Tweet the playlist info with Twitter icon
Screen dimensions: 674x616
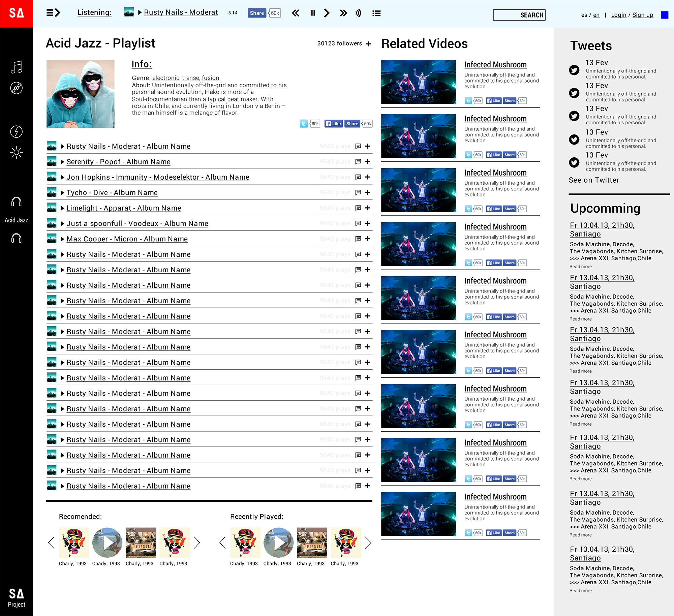[x=304, y=124]
